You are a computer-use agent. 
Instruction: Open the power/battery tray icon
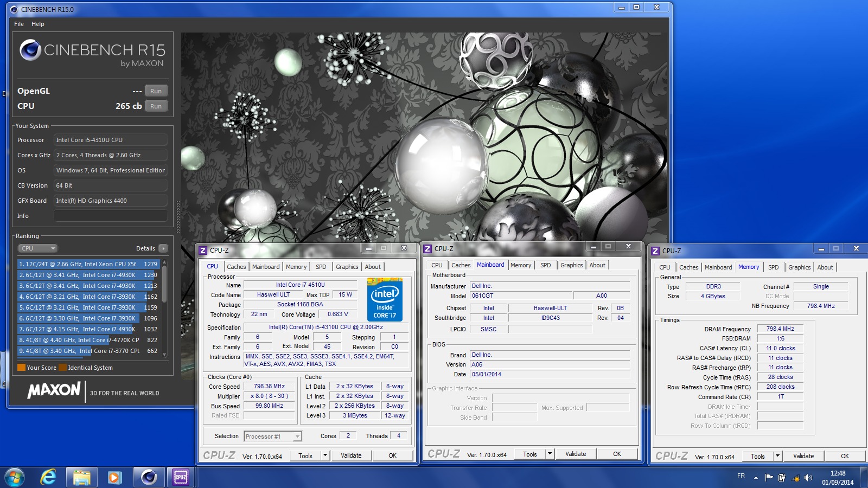(782, 478)
